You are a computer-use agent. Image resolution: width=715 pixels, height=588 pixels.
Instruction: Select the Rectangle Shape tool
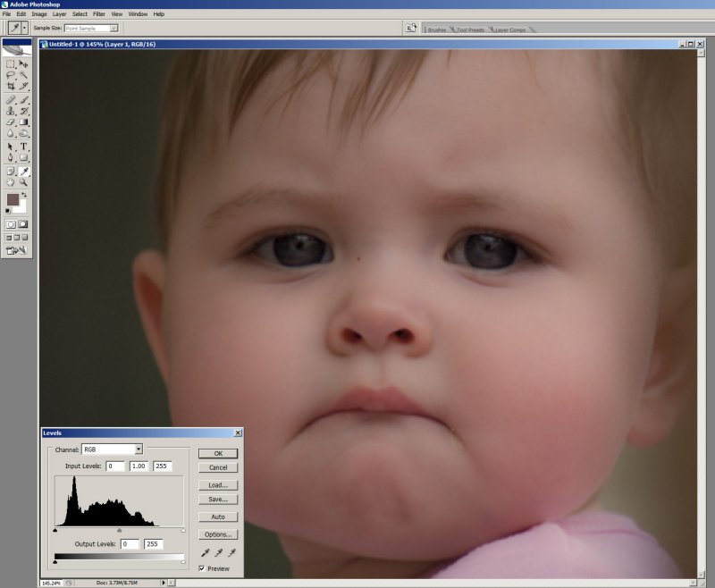click(23, 157)
